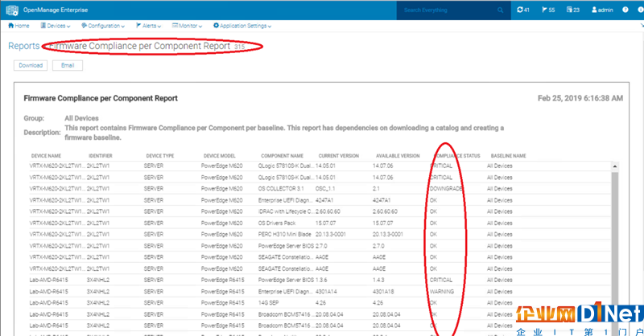This screenshot has height=336, width=644.
Task: Click the Download button
Action: [31, 65]
